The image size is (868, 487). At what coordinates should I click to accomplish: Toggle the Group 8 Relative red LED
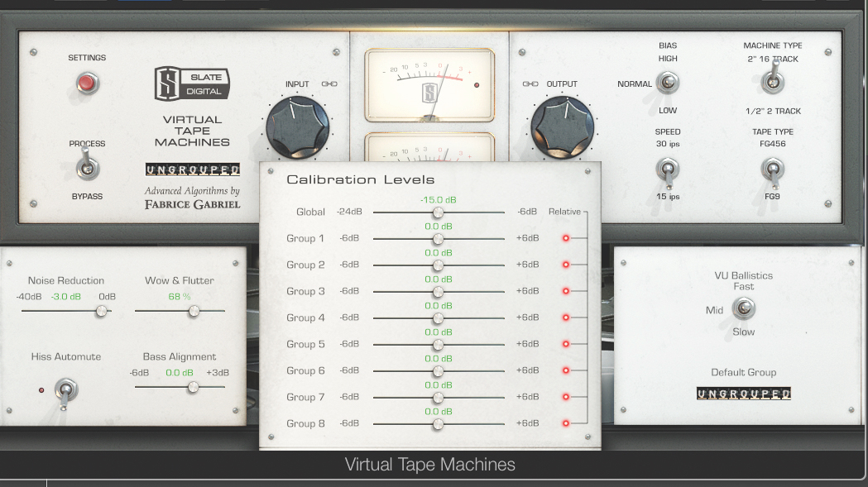tap(566, 423)
